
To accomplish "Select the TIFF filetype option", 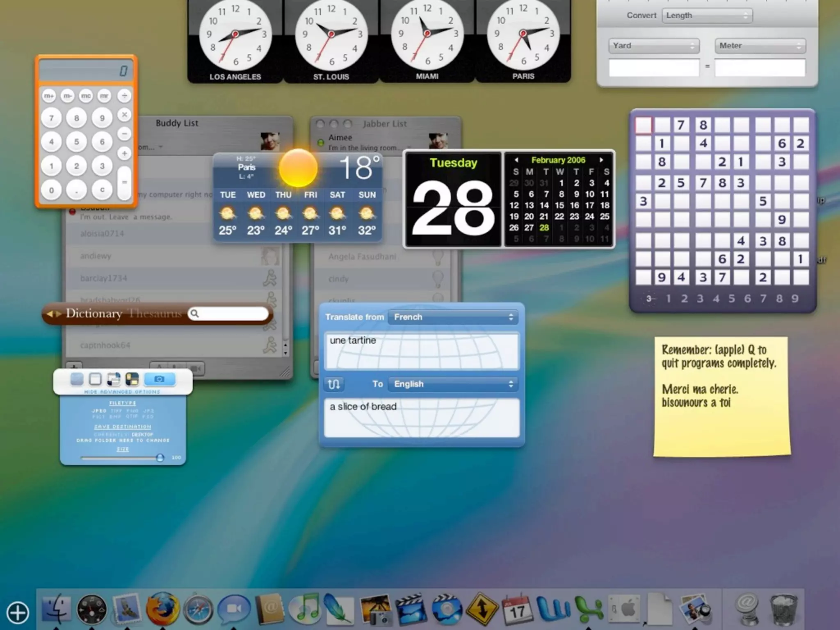I will pos(116,411).
